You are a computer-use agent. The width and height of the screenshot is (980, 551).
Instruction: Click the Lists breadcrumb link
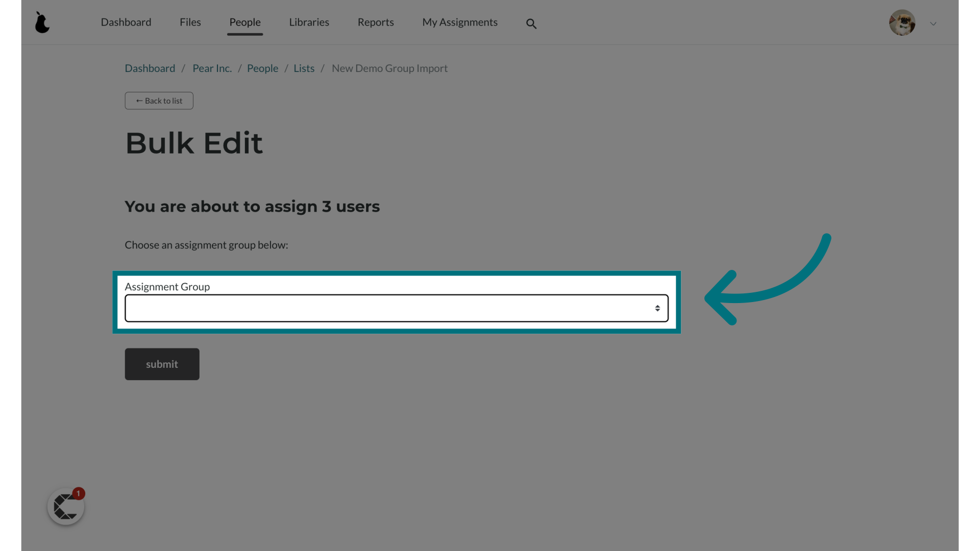304,68
